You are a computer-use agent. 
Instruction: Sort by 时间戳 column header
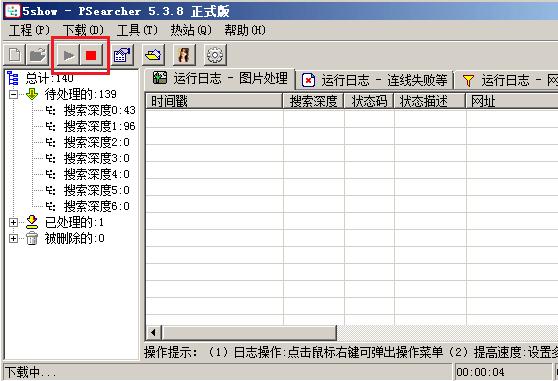click(214, 101)
